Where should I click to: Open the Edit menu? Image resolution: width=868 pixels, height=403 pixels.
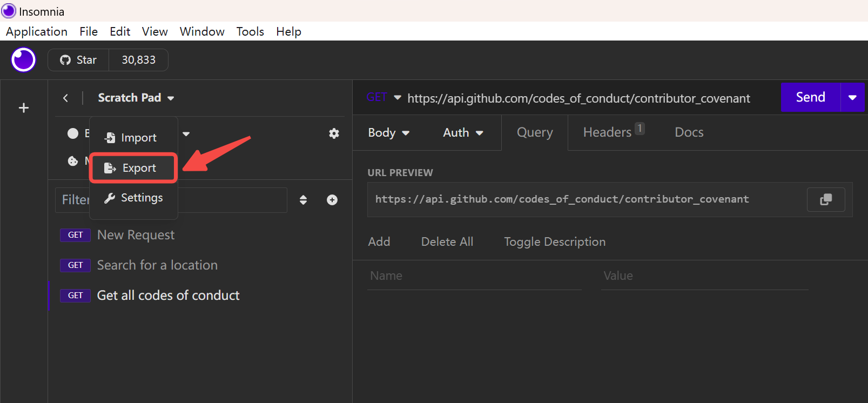(120, 31)
